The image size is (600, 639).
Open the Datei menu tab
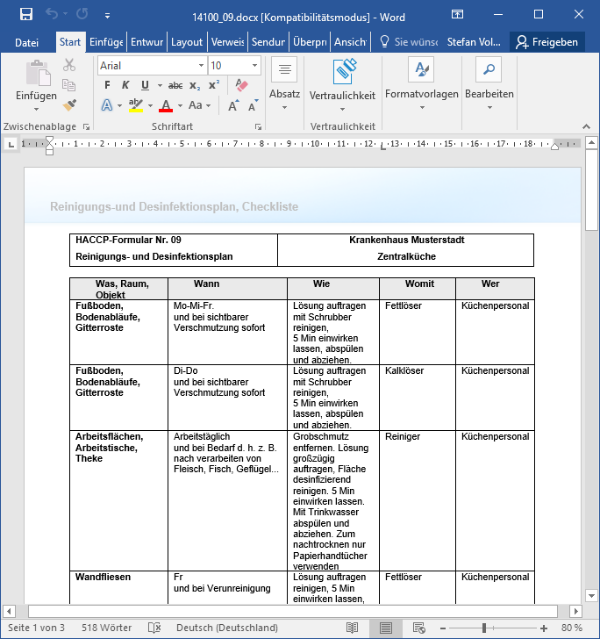click(x=27, y=42)
